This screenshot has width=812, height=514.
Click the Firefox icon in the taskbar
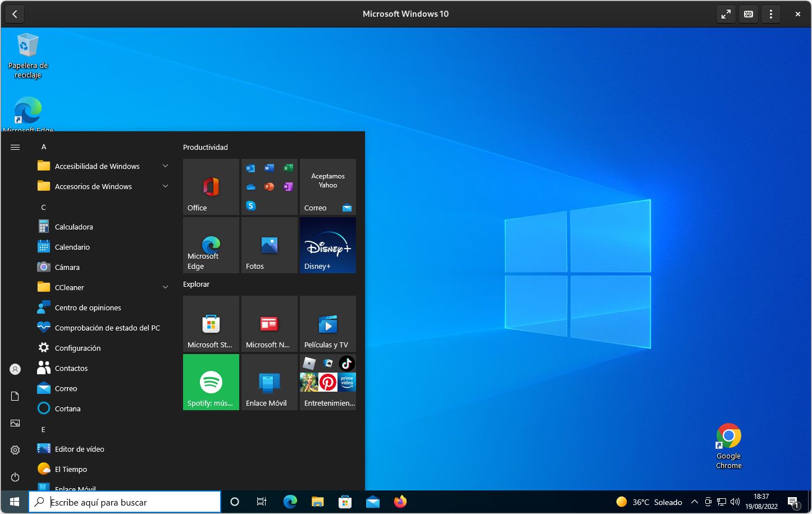(x=400, y=502)
